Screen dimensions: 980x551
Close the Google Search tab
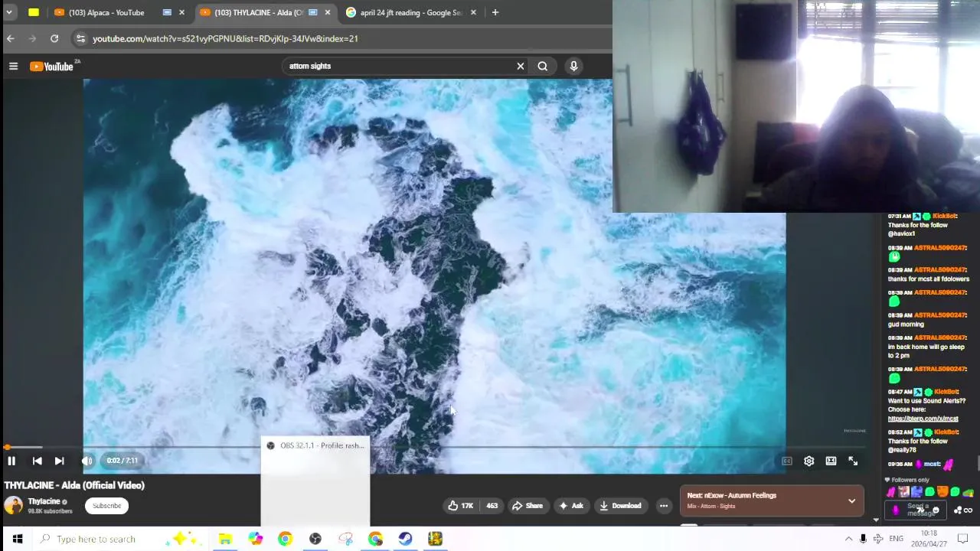point(473,12)
